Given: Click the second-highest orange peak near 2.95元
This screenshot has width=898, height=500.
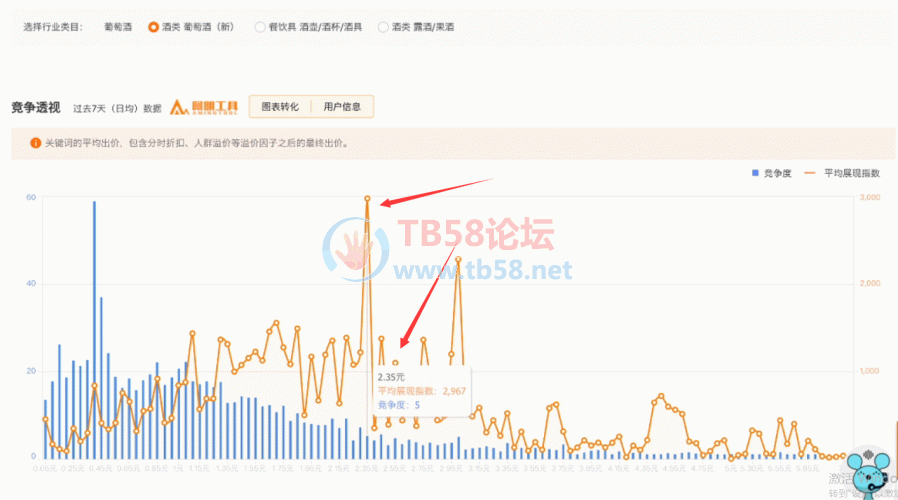Looking at the screenshot, I should point(458,259).
